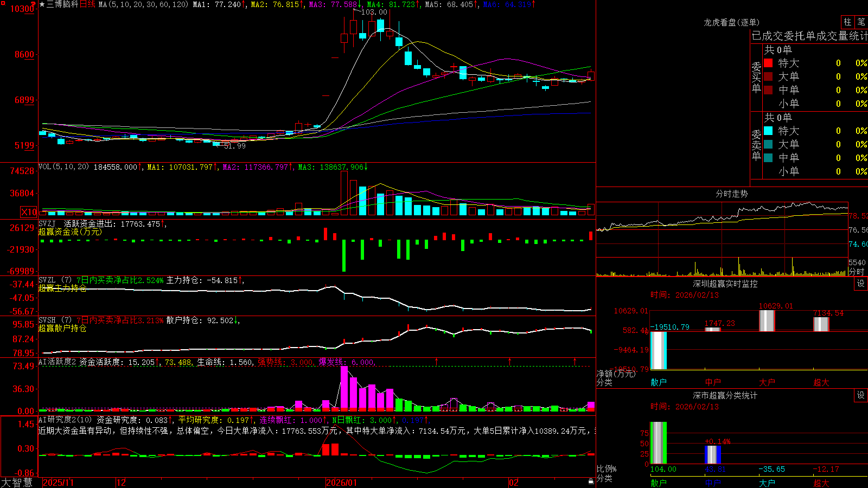Screen dimensions: 868x488
Task: Click the 已成交委托单成交量统计 header
Action: (809, 36)
